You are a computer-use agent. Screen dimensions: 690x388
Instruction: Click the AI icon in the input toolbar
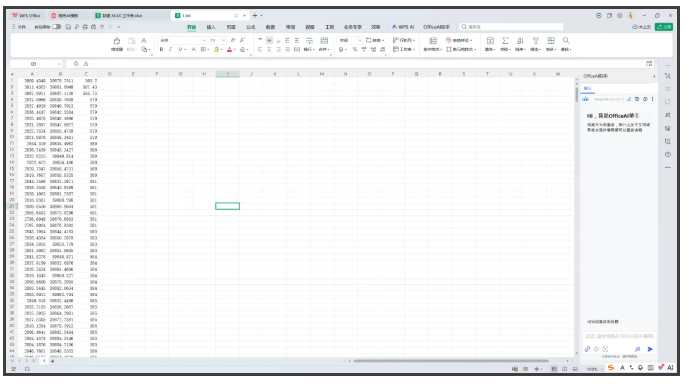pos(670,368)
